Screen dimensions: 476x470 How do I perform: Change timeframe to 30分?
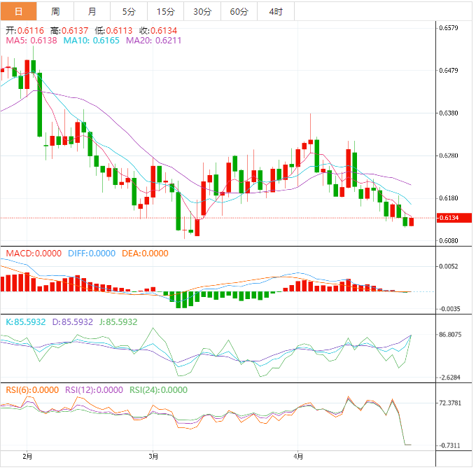click(202, 11)
